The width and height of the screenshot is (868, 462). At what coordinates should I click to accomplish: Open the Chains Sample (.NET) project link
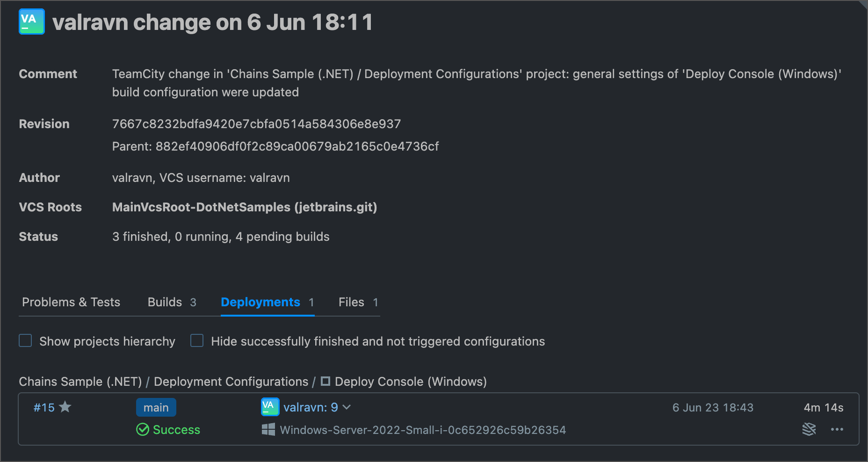[x=80, y=381]
